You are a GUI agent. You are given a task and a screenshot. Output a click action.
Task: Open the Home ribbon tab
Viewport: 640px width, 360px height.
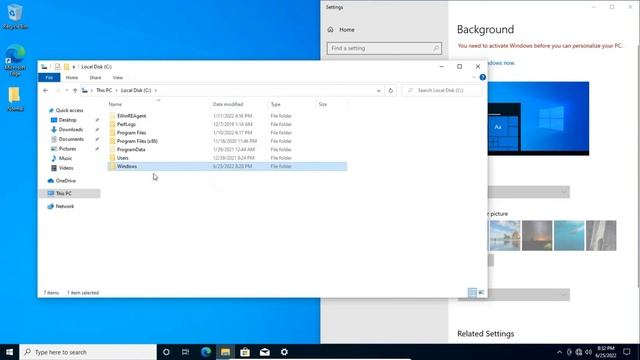pos(72,78)
